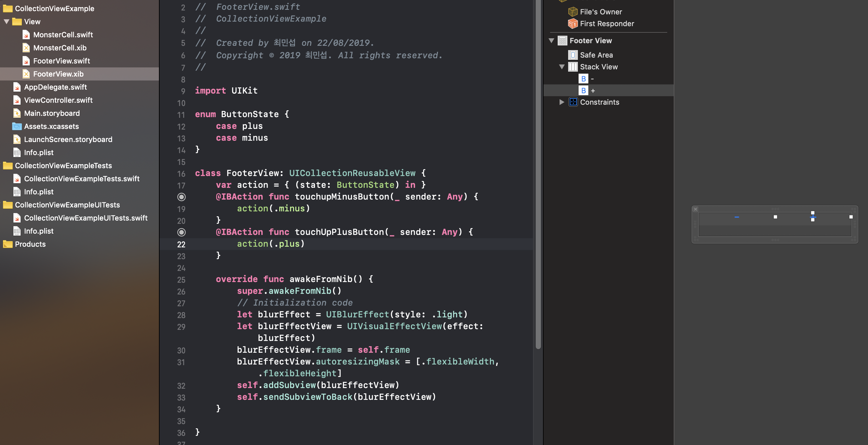
Task: Collapse the Footer View outline triangle
Action: click(x=551, y=41)
